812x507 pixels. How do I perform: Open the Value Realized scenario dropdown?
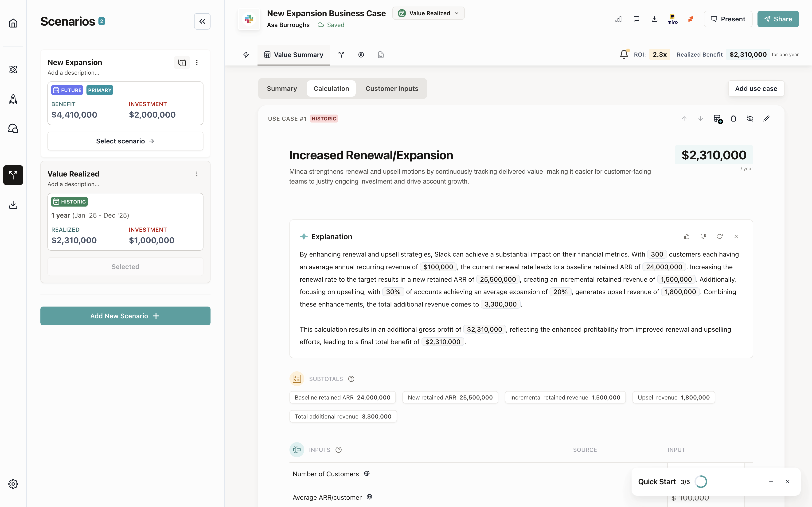pos(429,13)
